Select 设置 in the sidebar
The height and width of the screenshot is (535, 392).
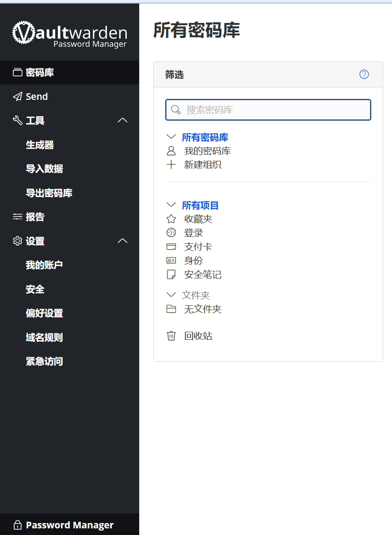click(35, 241)
